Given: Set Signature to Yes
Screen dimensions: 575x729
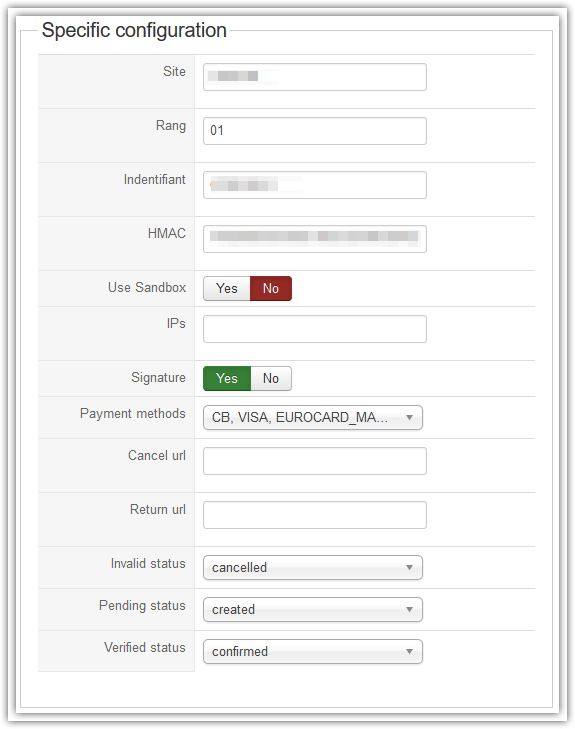Looking at the screenshot, I should point(227,378).
